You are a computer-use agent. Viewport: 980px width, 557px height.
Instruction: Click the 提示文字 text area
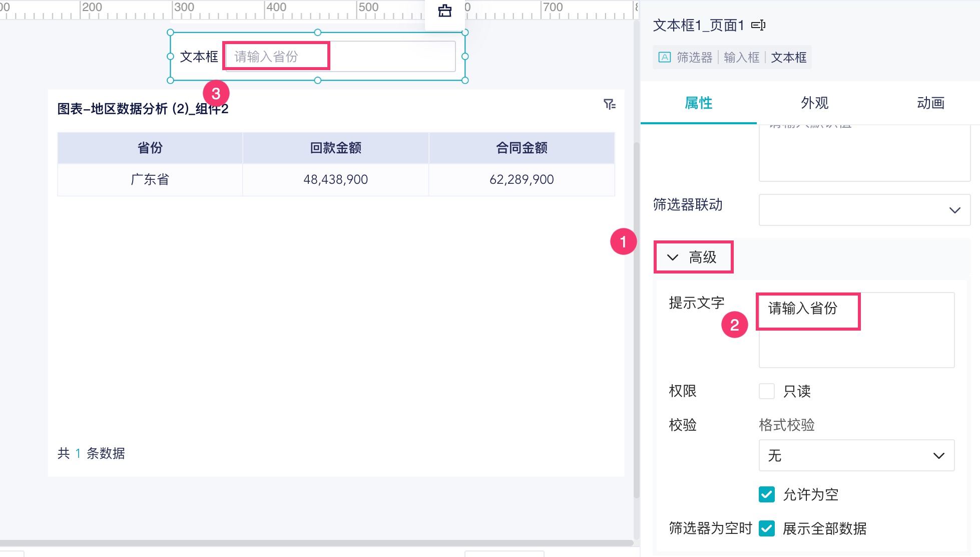856,346
